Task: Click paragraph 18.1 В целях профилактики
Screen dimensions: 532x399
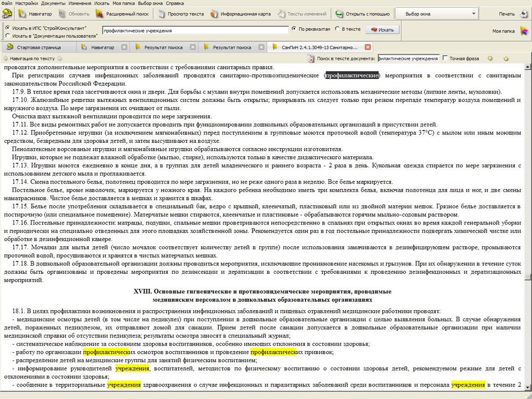Action: [x=227, y=311]
